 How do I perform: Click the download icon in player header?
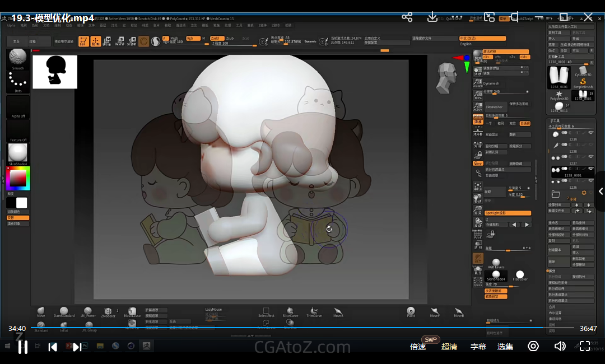point(432,17)
